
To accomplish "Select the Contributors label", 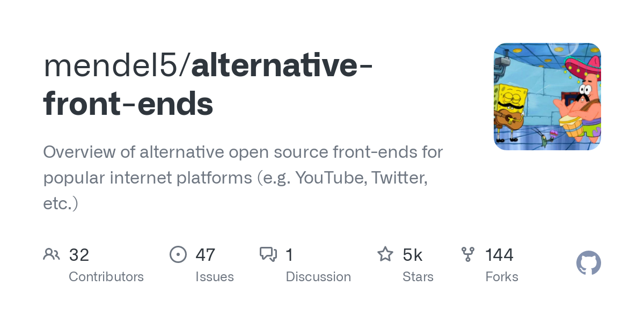I will click(x=106, y=277).
